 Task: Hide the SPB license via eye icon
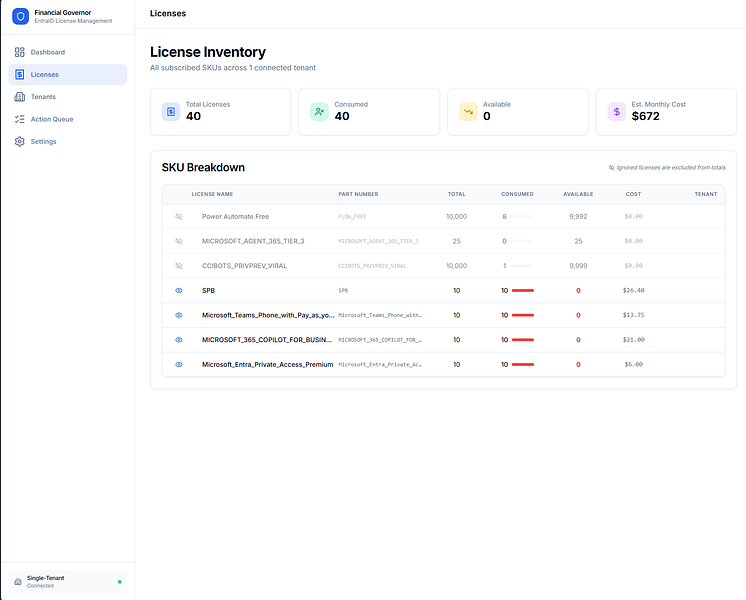pos(179,290)
